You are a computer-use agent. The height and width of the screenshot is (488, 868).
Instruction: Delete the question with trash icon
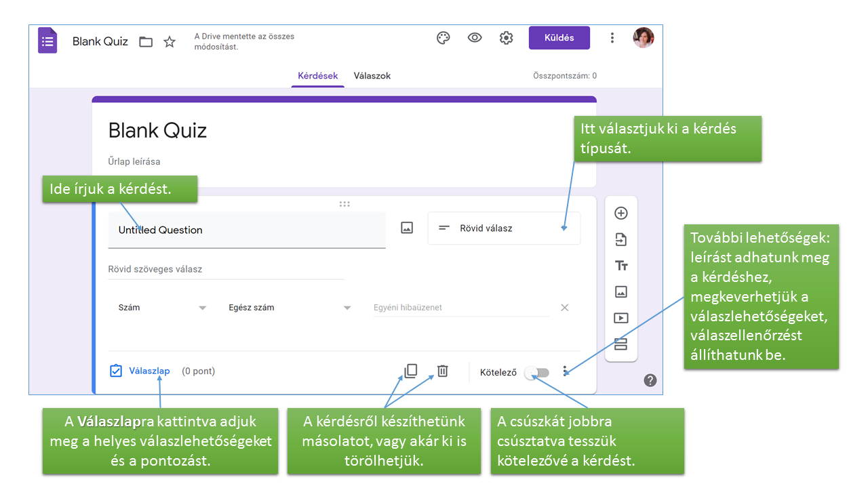[442, 371]
